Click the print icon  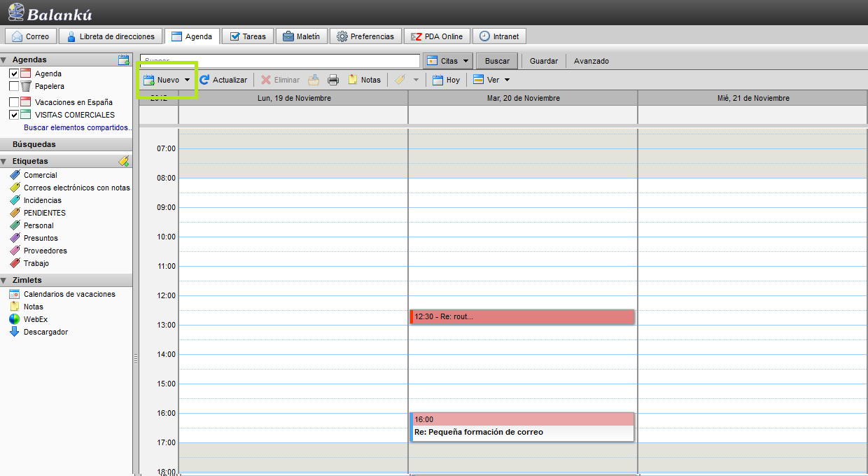[333, 80]
